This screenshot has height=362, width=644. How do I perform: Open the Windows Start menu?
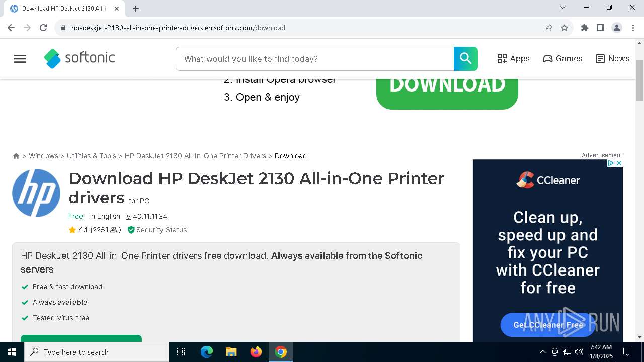point(12,352)
